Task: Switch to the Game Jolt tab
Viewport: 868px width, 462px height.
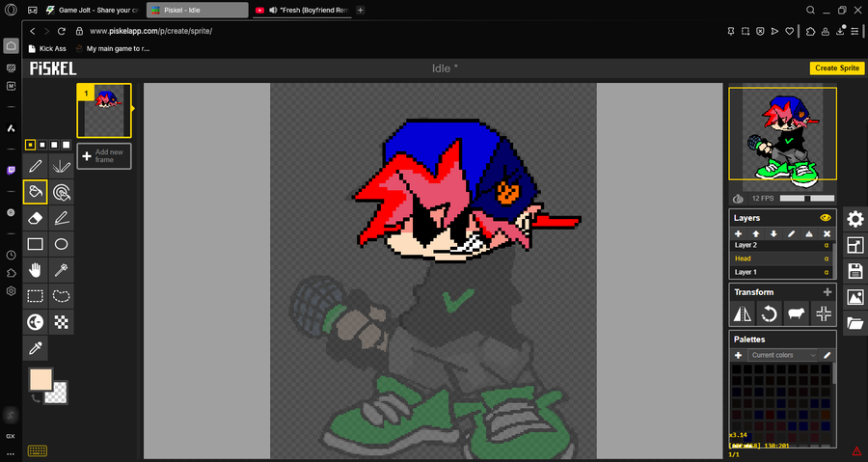Action: (x=93, y=10)
